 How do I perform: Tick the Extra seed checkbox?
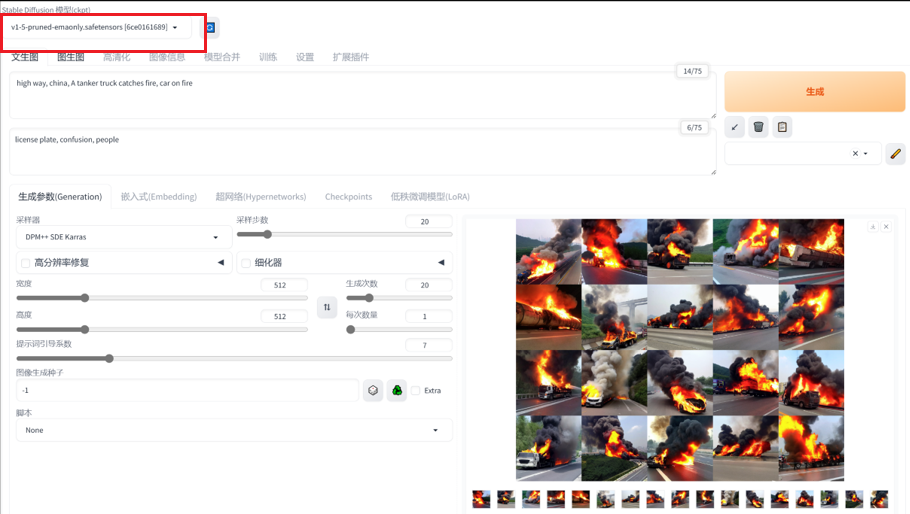[x=416, y=391]
